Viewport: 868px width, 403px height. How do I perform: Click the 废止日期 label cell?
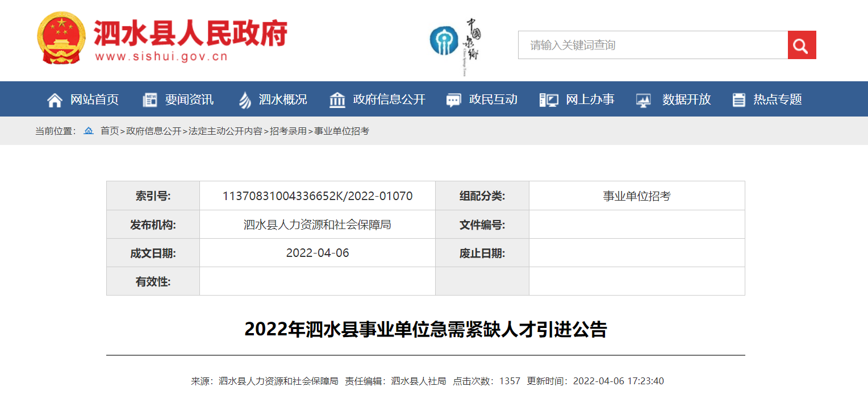482,253
